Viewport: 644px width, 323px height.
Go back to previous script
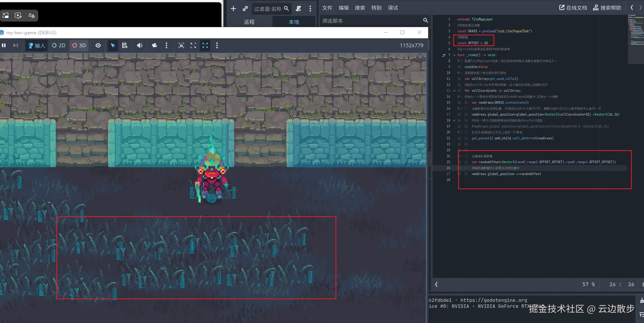[x=632, y=7]
